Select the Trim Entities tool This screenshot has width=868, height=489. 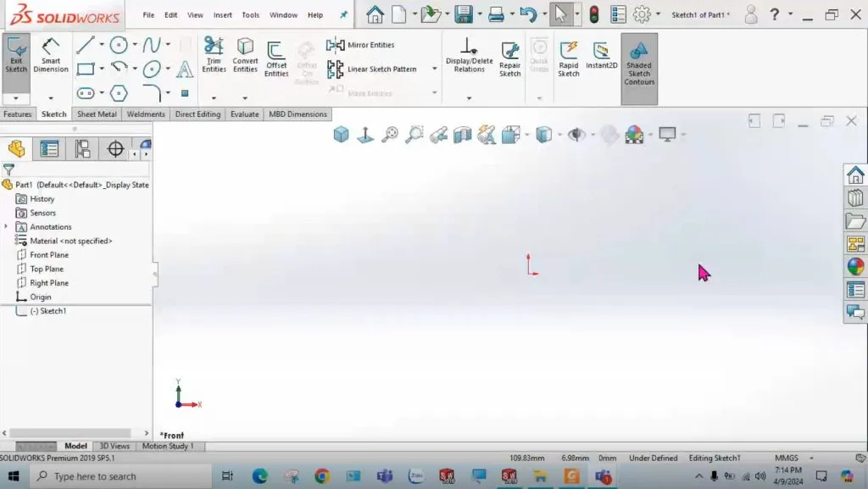click(x=214, y=58)
